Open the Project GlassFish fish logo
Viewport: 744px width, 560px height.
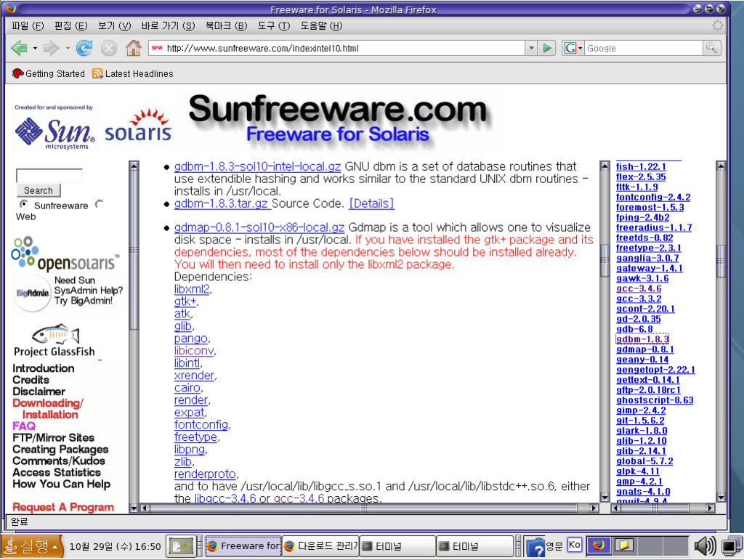tap(55, 336)
